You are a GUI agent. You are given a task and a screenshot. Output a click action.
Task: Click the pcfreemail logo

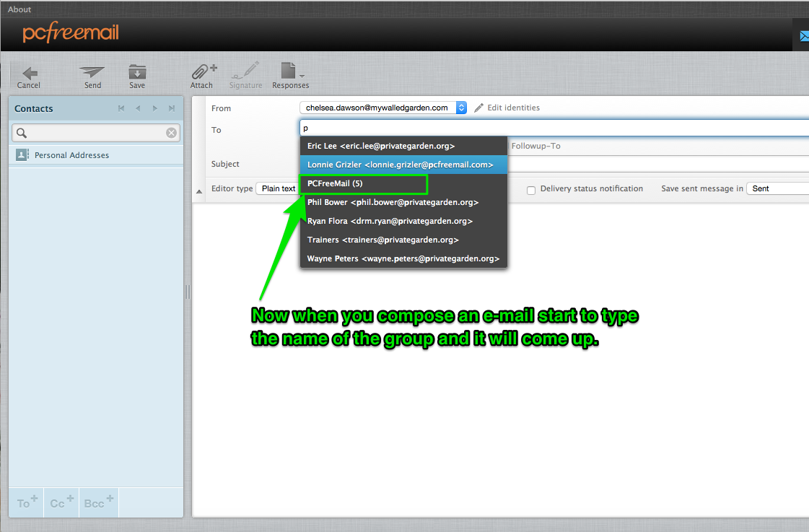(x=71, y=33)
